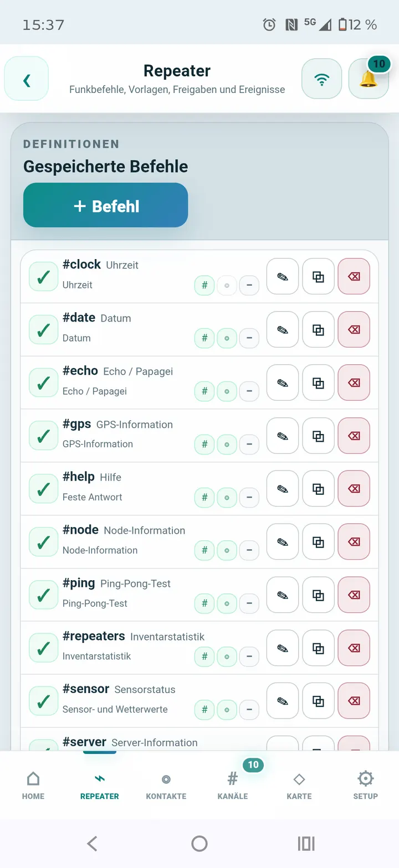Viewport: 399px width, 868px height.
Task: Uncheck the #gps command checkbox
Action: click(x=43, y=436)
